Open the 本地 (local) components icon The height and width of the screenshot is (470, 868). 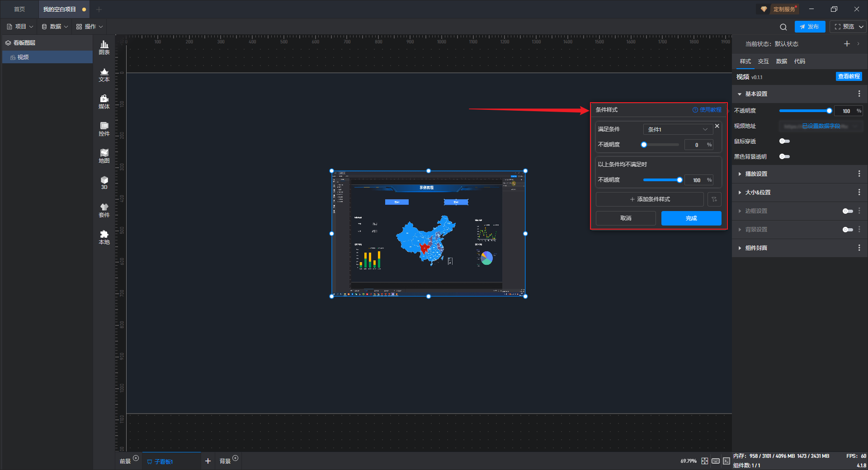(x=104, y=237)
